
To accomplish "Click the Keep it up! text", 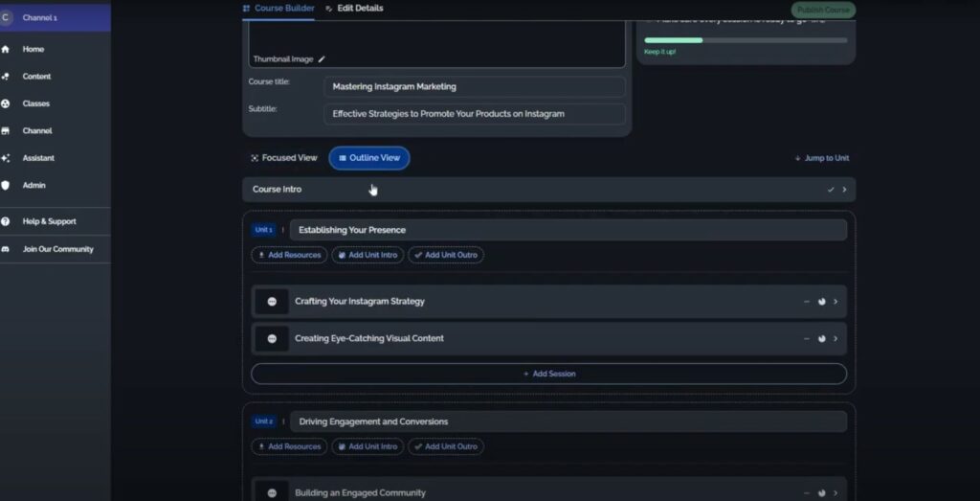I will coord(660,52).
